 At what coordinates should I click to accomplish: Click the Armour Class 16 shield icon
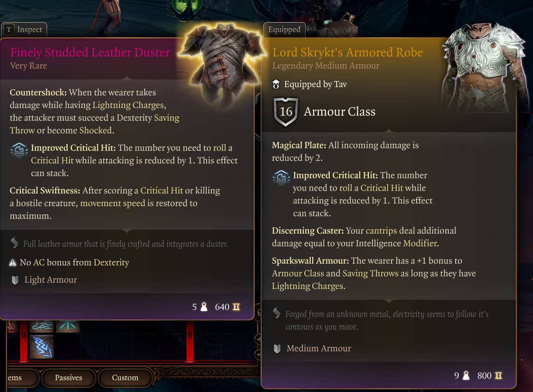coord(286,111)
